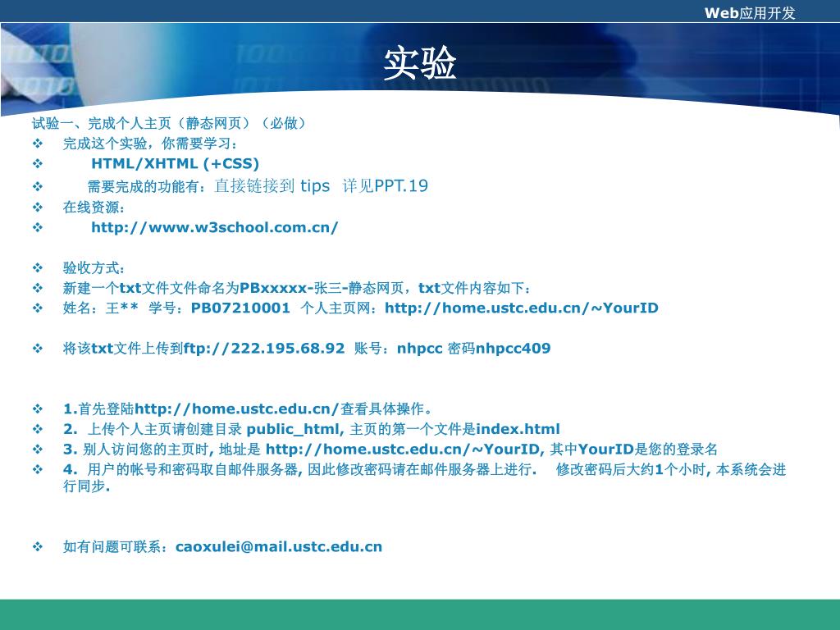Click the bullet before HTML/XHTML (+CSS)
840x630 pixels.
(38, 163)
